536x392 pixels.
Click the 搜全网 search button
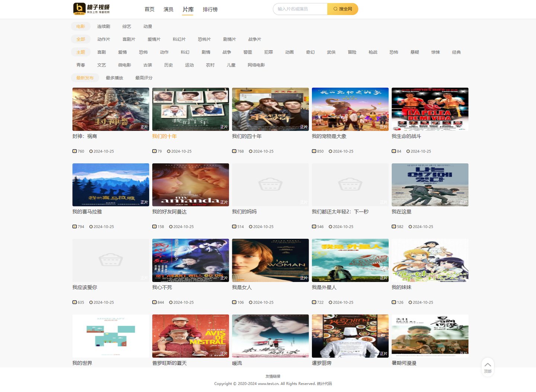pyautogui.click(x=342, y=9)
